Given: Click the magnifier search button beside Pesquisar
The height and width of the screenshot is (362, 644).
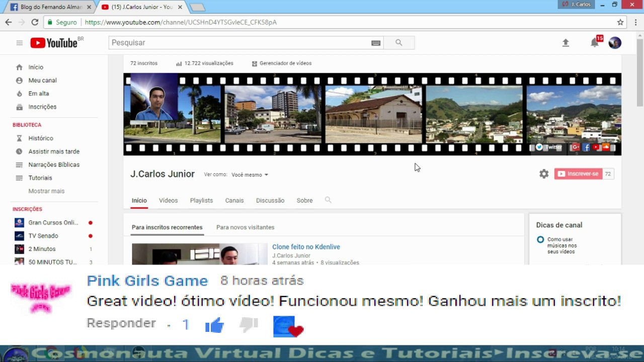Looking at the screenshot, I should point(399,43).
